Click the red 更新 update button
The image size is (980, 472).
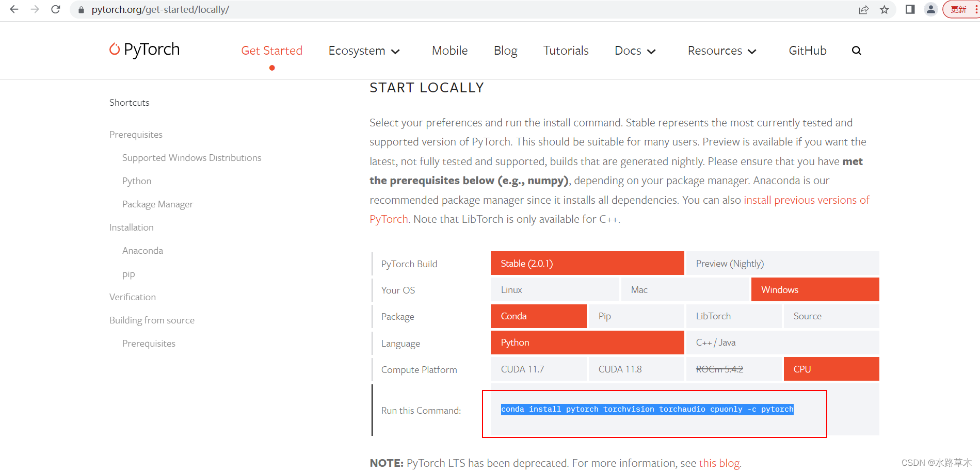(961, 9)
